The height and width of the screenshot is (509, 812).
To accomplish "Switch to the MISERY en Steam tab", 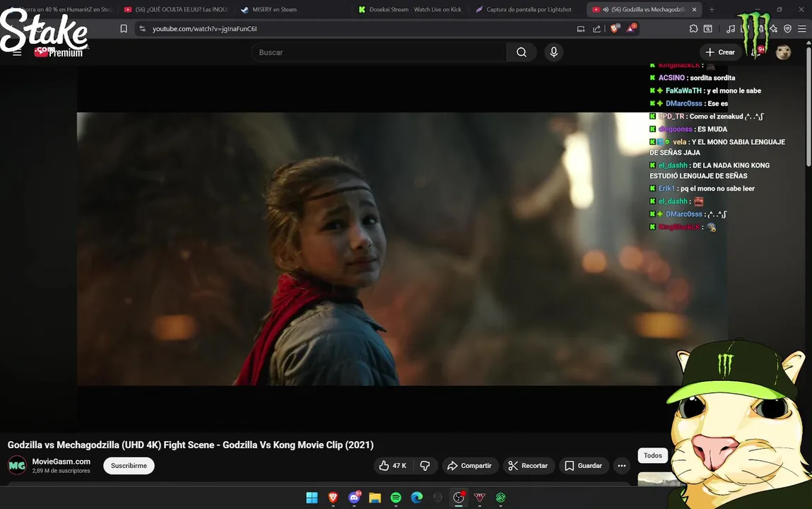I will pos(274,9).
